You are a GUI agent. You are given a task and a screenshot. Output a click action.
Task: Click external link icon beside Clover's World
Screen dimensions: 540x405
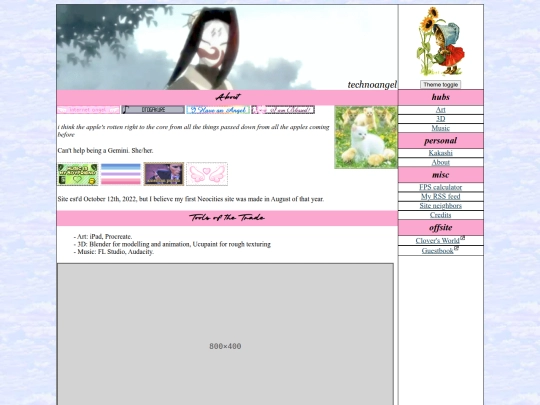pyautogui.click(x=463, y=238)
